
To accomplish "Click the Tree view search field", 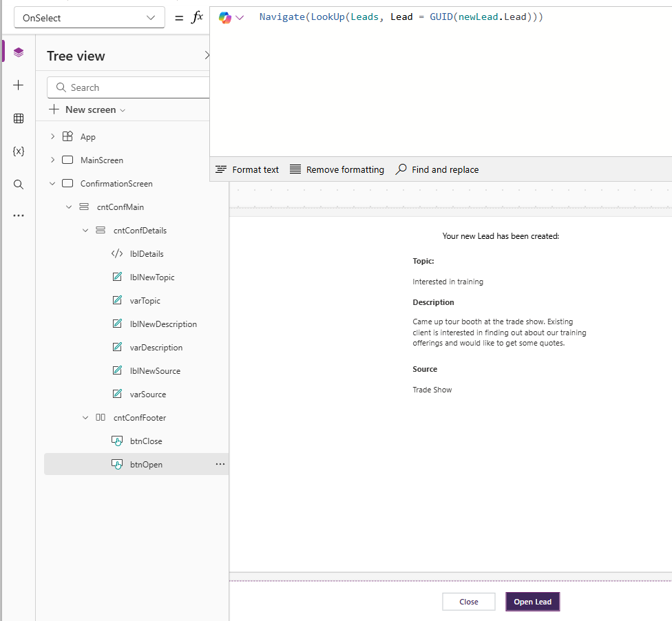I will point(131,87).
